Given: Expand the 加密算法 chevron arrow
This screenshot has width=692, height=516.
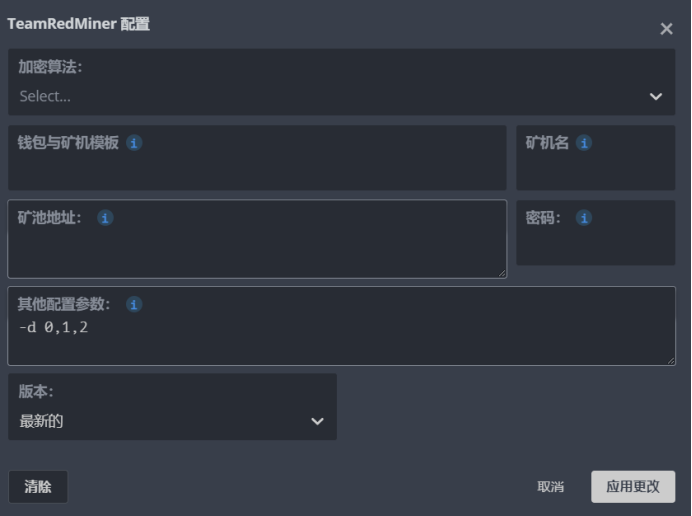Looking at the screenshot, I should 656,97.
